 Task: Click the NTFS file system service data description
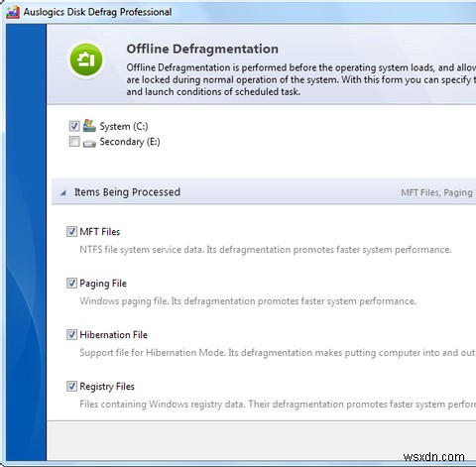tap(266, 250)
